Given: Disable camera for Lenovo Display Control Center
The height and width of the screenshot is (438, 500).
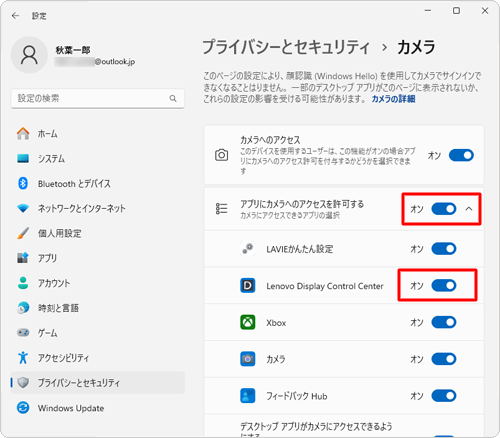Looking at the screenshot, I should (x=444, y=286).
